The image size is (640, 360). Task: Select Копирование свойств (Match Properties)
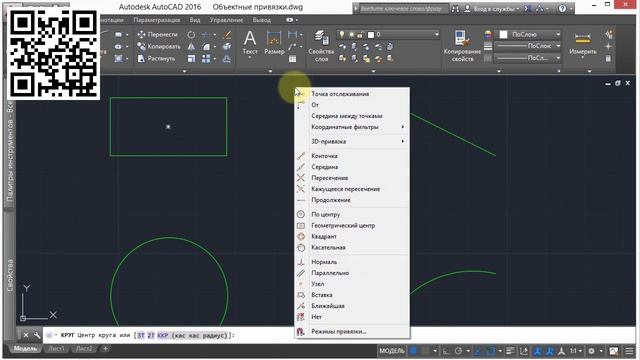click(462, 46)
